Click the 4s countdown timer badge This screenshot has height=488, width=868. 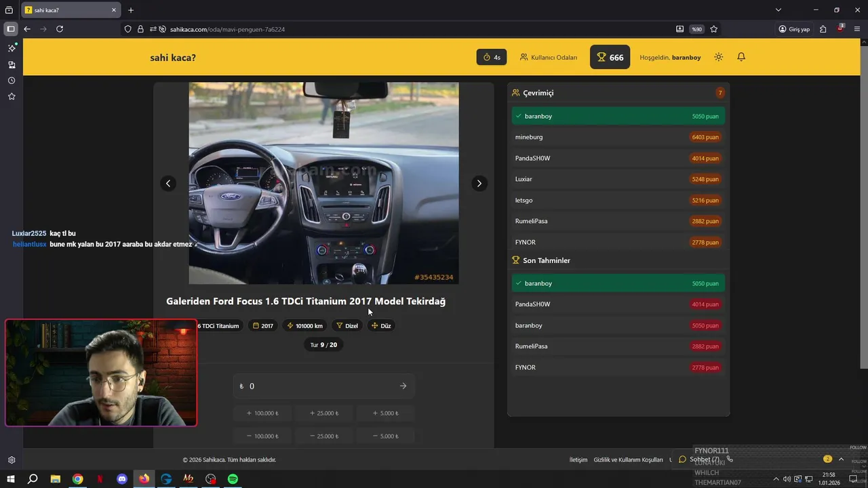click(492, 57)
